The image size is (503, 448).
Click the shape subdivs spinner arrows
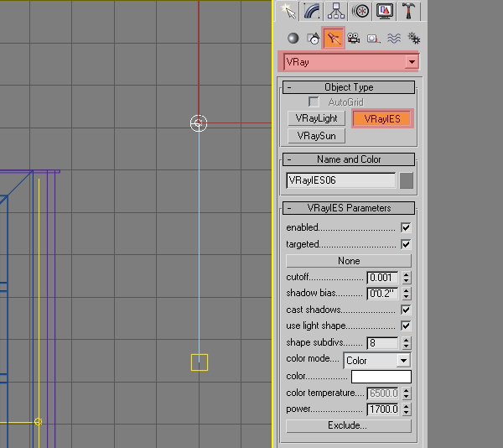[406, 343]
